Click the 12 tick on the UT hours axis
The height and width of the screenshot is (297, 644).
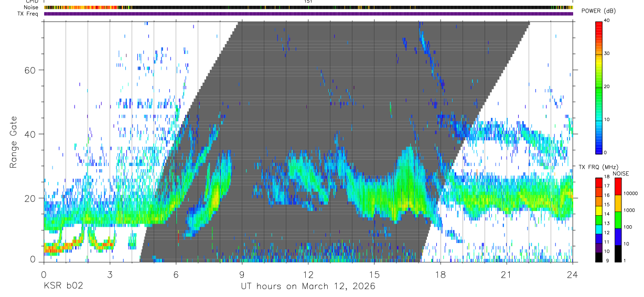click(x=308, y=274)
